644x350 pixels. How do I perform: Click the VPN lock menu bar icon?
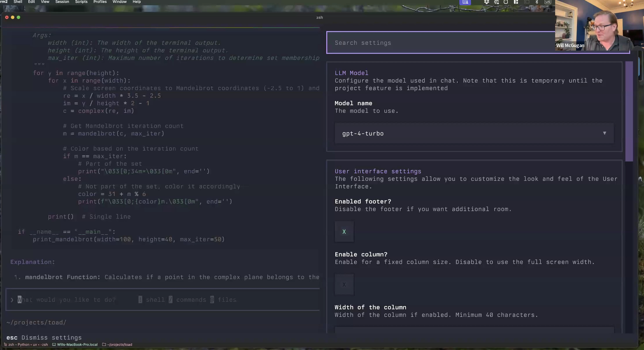click(x=497, y=2)
